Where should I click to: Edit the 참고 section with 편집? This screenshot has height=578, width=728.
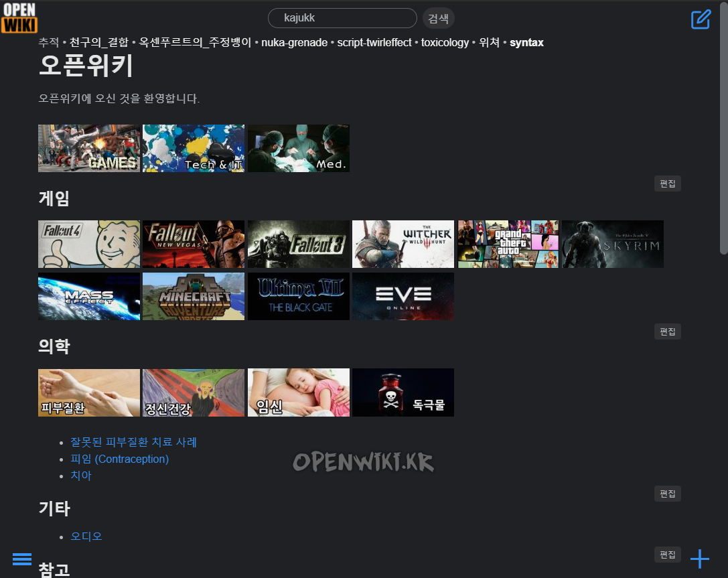(668, 555)
